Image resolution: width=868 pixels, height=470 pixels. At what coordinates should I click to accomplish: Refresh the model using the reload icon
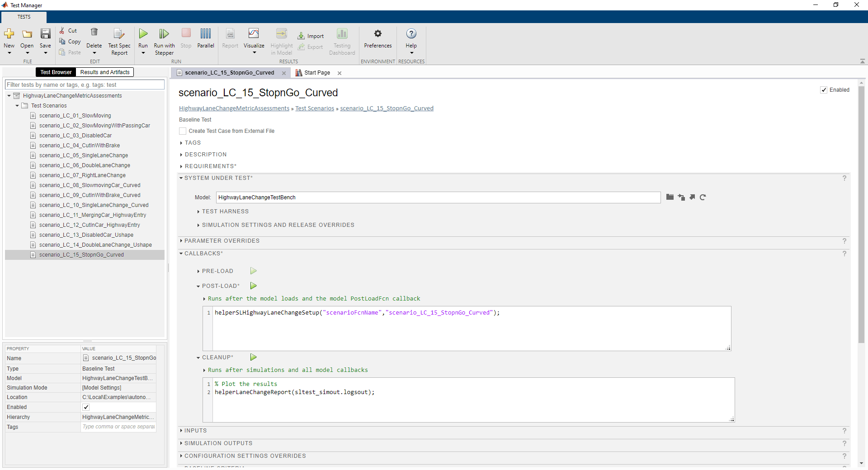[703, 197]
